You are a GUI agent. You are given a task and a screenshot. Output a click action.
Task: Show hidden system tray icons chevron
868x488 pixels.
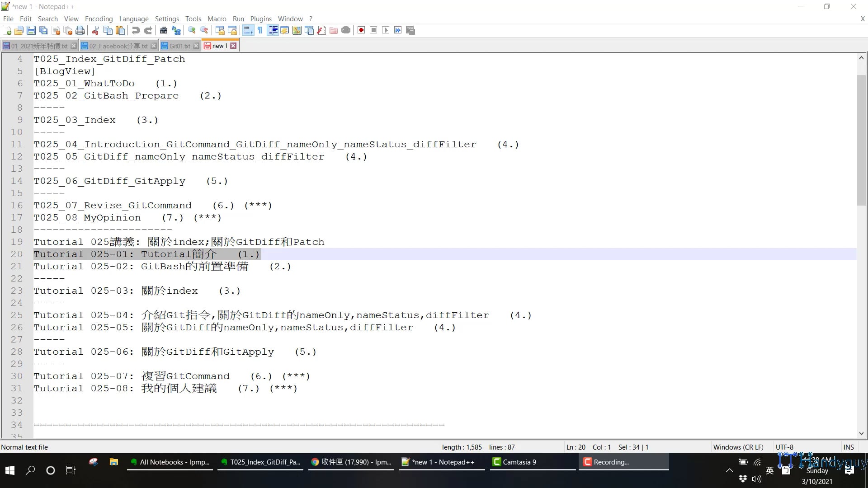pyautogui.click(x=729, y=470)
